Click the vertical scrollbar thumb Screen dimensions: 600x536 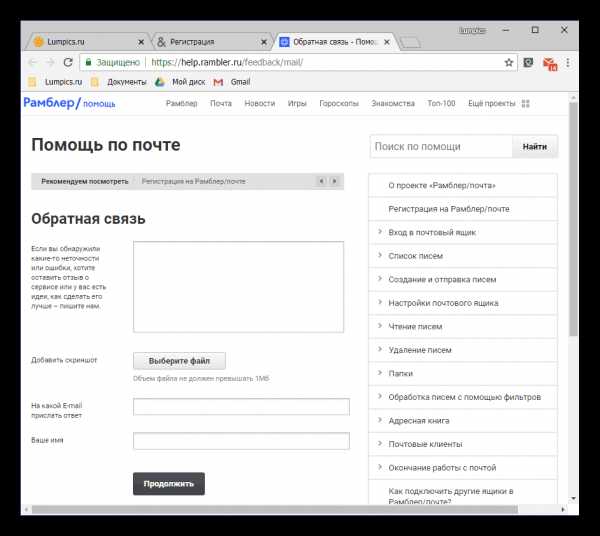click(x=573, y=220)
